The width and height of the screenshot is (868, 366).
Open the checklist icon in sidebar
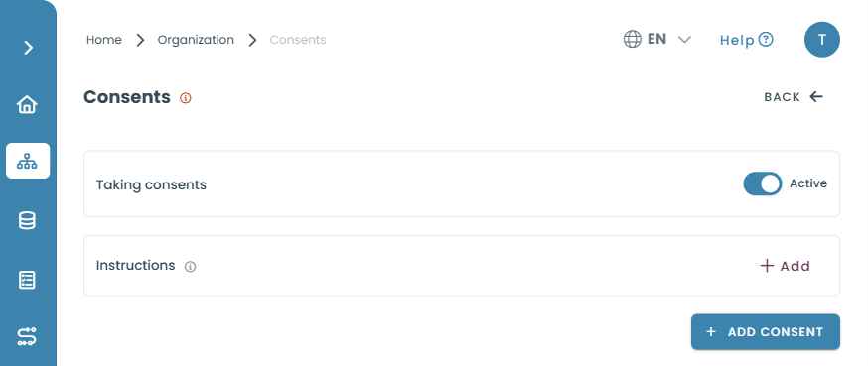[27, 279]
